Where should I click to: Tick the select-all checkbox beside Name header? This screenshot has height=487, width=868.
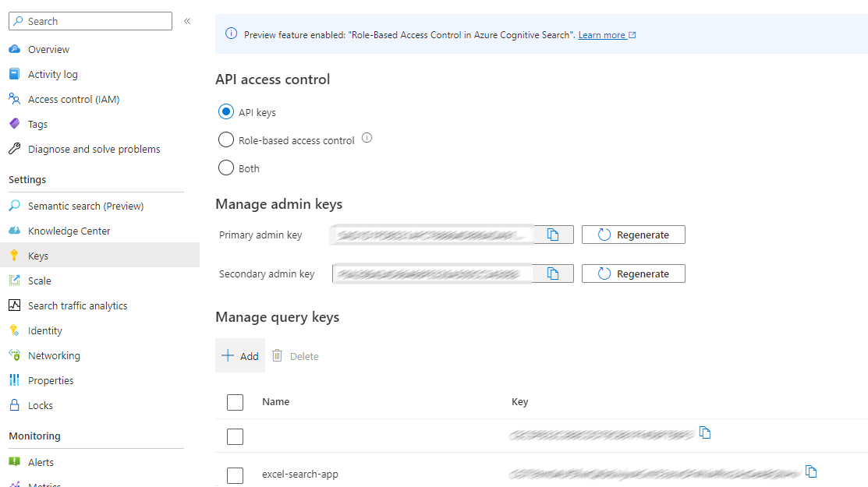pyautogui.click(x=236, y=402)
